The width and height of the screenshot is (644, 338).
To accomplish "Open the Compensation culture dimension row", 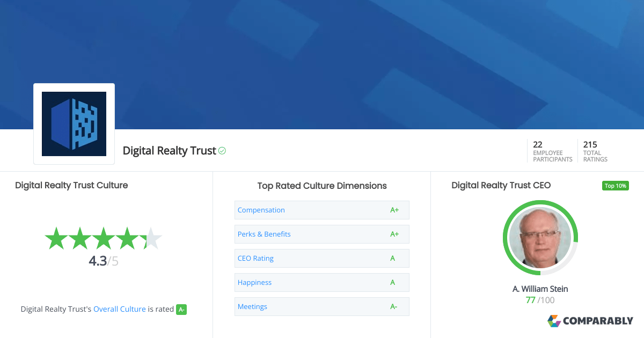I will [322, 210].
